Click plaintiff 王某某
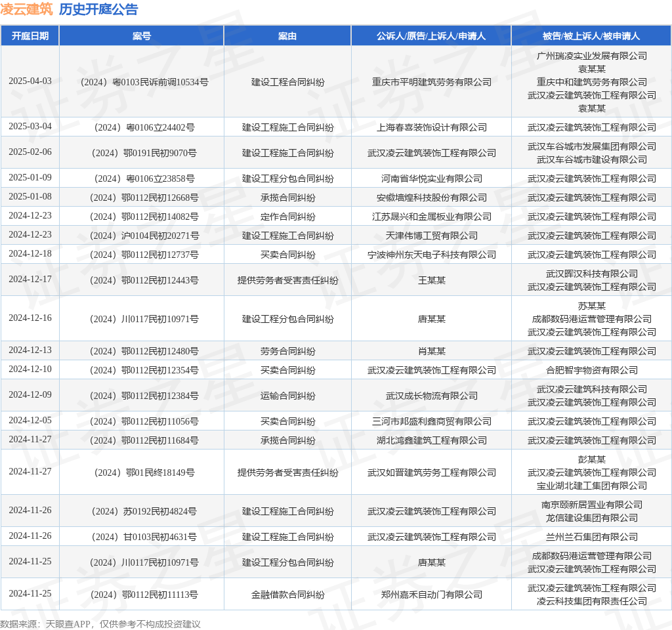This screenshot has height=630, width=672. [432, 280]
